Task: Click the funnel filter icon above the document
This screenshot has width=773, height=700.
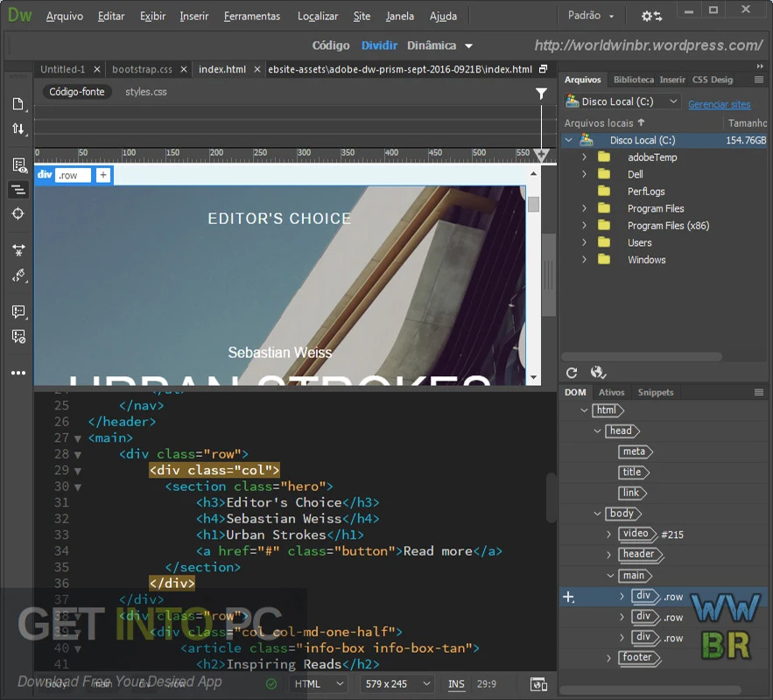Action: (x=541, y=93)
